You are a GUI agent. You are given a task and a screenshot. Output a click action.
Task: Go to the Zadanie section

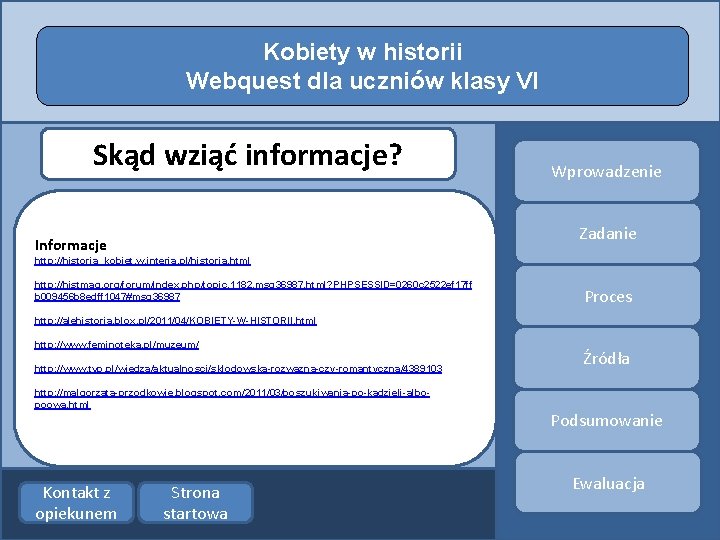click(x=608, y=233)
